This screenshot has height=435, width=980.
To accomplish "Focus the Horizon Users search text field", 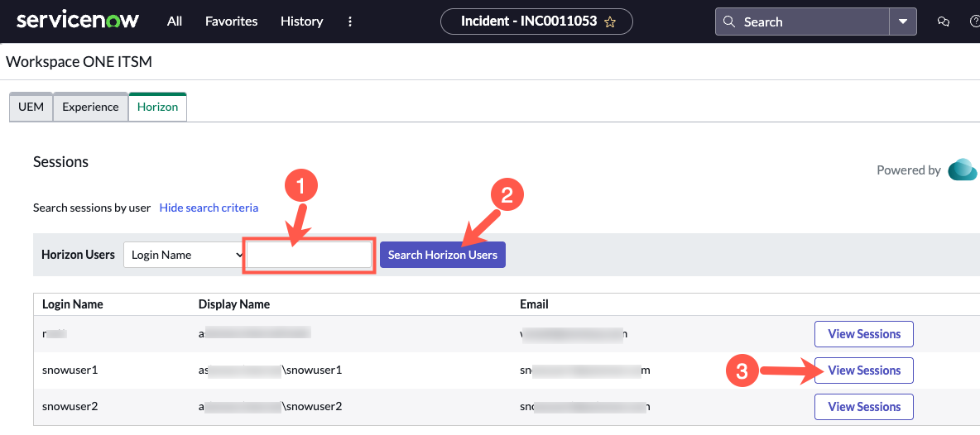I will pyautogui.click(x=310, y=255).
